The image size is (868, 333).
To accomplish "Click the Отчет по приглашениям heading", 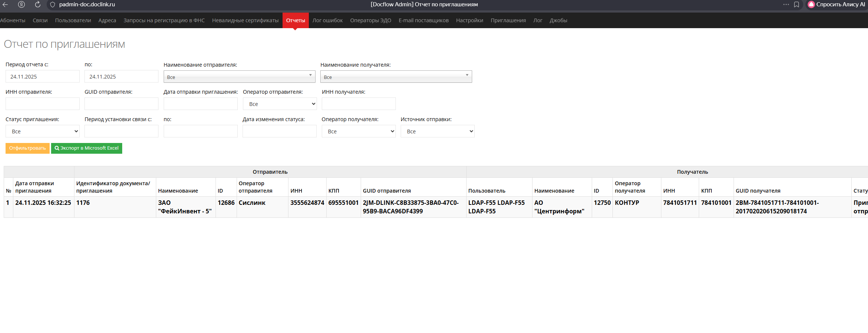I will pos(64,44).
